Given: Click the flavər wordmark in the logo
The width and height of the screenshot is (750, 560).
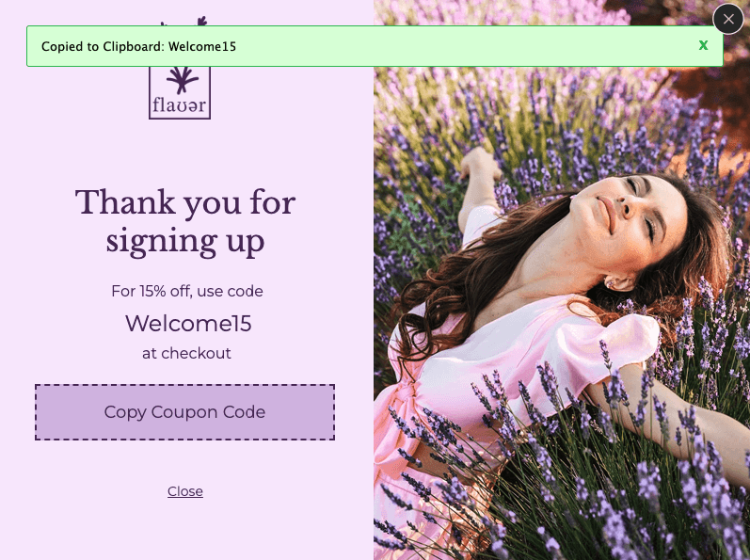Looking at the screenshot, I should pos(180,105).
